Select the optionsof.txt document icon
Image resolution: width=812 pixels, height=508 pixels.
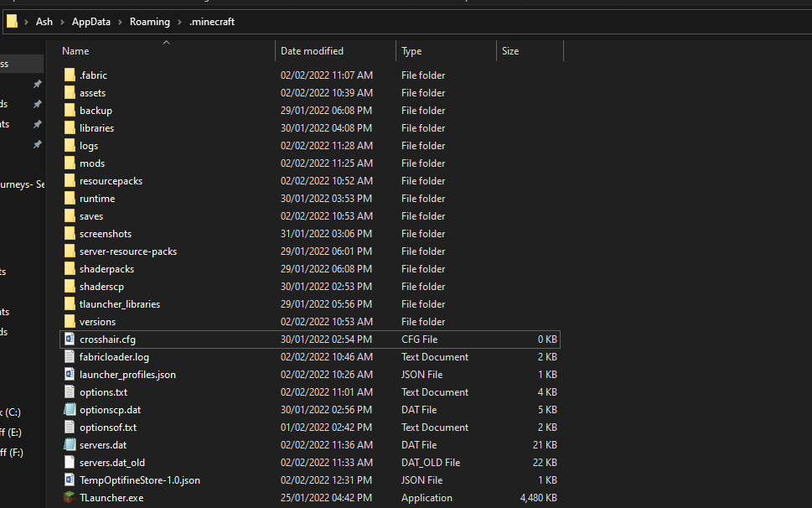[x=70, y=428]
